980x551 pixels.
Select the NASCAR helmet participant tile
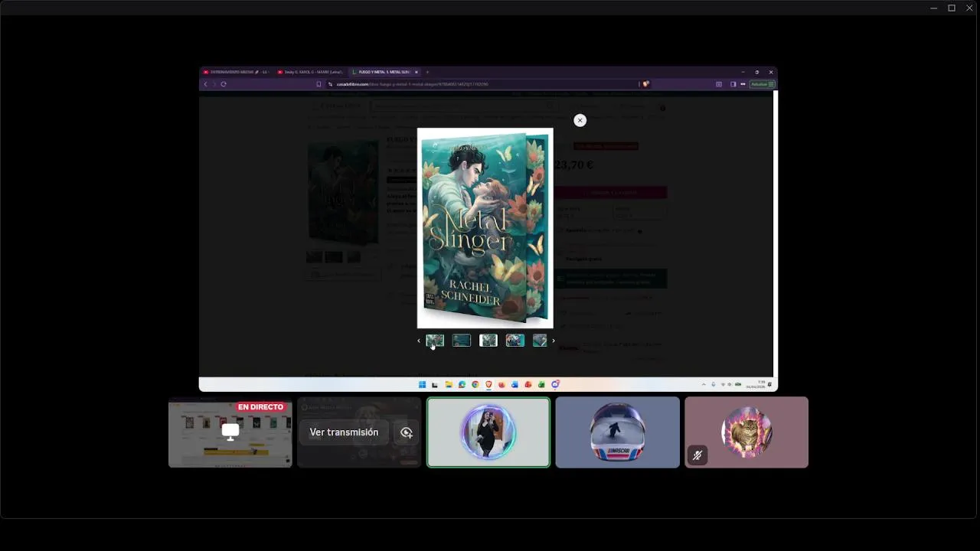[617, 432]
